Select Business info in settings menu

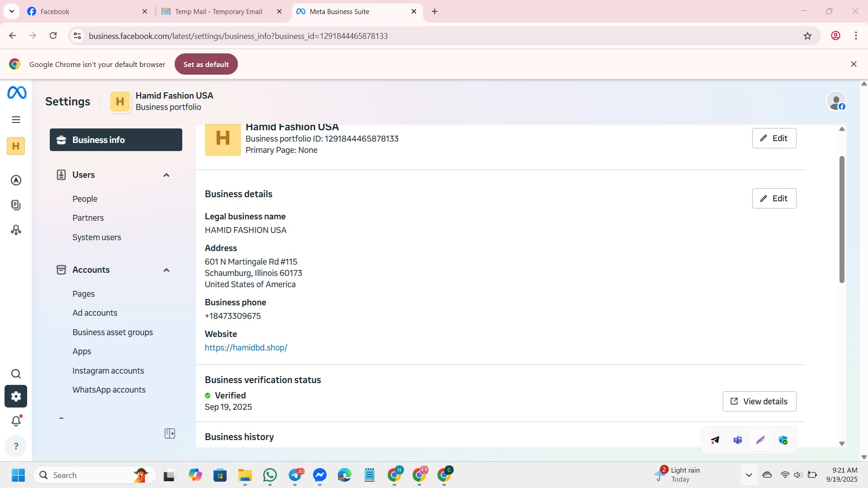pyautogui.click(x=116, y=140)
